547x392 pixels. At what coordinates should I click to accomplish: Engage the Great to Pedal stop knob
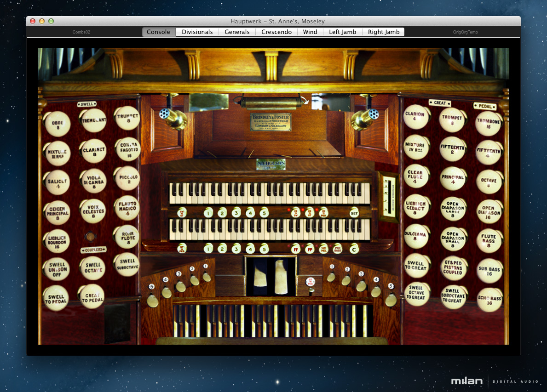pos(92,297)
